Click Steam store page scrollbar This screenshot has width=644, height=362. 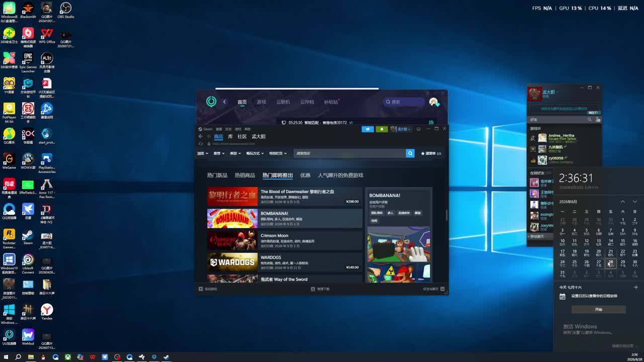(446, 215)
